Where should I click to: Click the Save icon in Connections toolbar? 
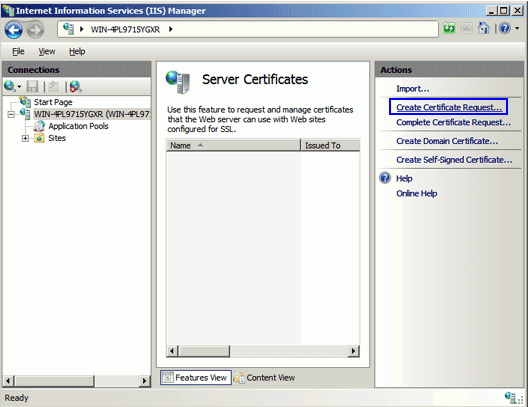(x=33, y=87)
